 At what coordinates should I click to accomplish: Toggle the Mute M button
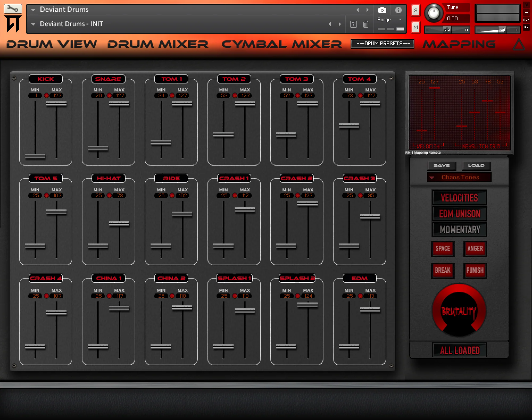pos(415,27)
